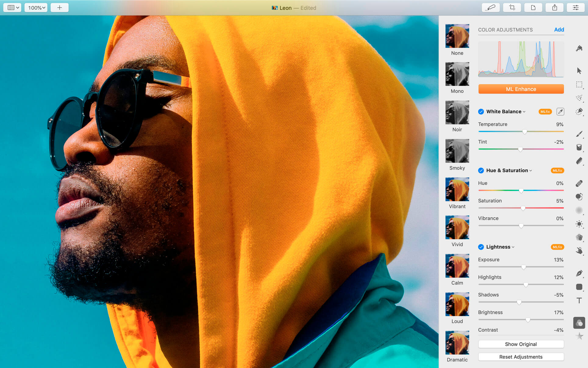Viewport: 588px width, 368px height.
Task: Open the sidebar view options dropdown
Action: coord(12,8)
